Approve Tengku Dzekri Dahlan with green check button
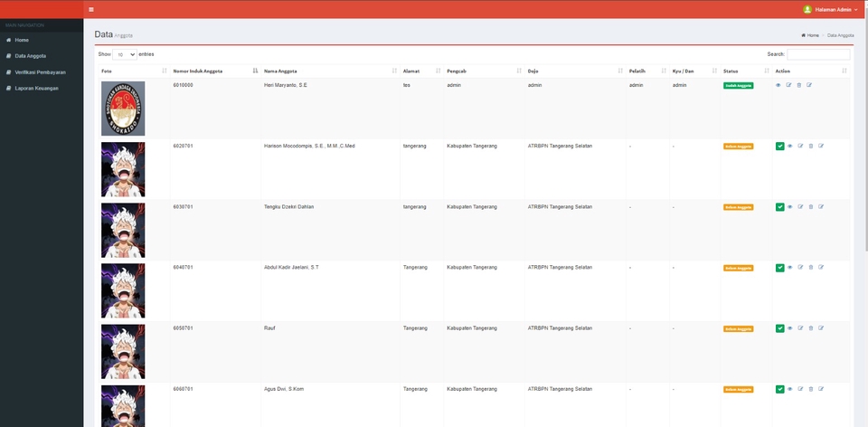The height and width of the screenshot is (427, 868). click(x=780, y=207)
